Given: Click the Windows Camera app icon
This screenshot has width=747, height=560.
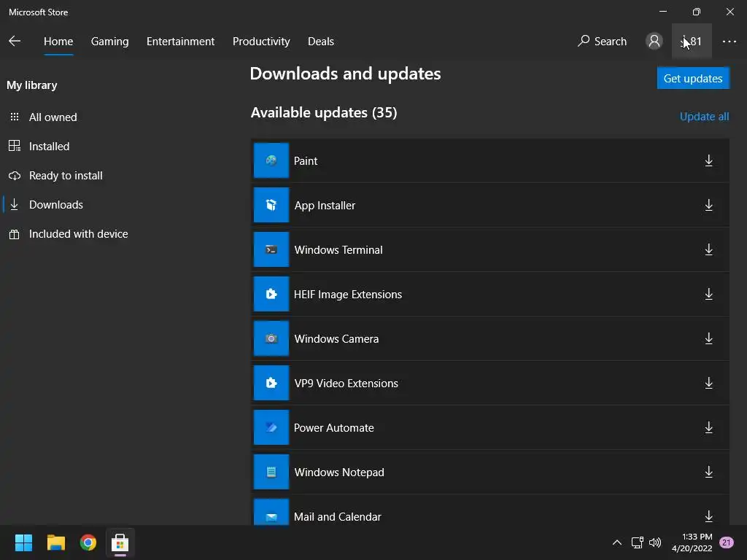Looking at the screenshot, I should point(271,338).
